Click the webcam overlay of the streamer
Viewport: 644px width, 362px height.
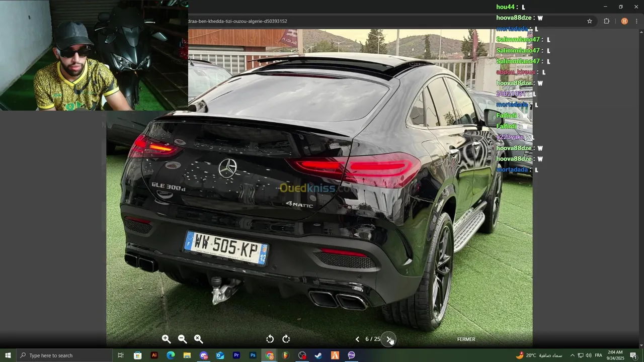(94, 55)
